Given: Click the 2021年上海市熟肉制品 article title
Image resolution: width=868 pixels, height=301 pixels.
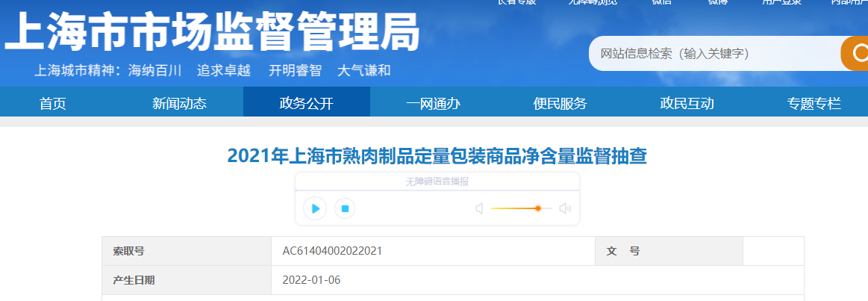Looking at the screenshot, I should pyautogui.click(x=437, y=156).
